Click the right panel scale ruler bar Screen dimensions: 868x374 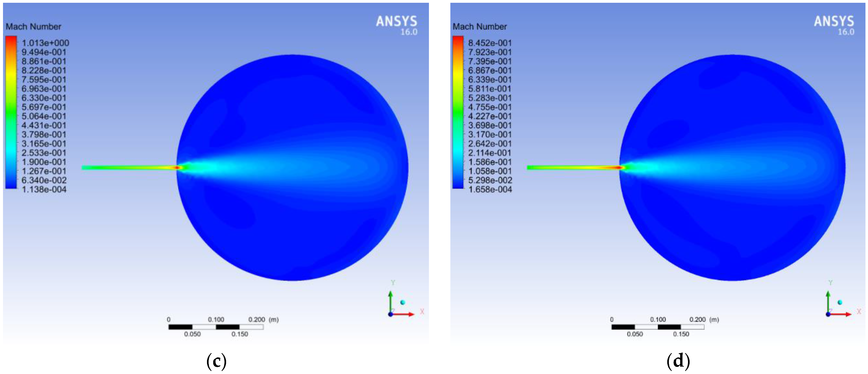click(658, 327)
